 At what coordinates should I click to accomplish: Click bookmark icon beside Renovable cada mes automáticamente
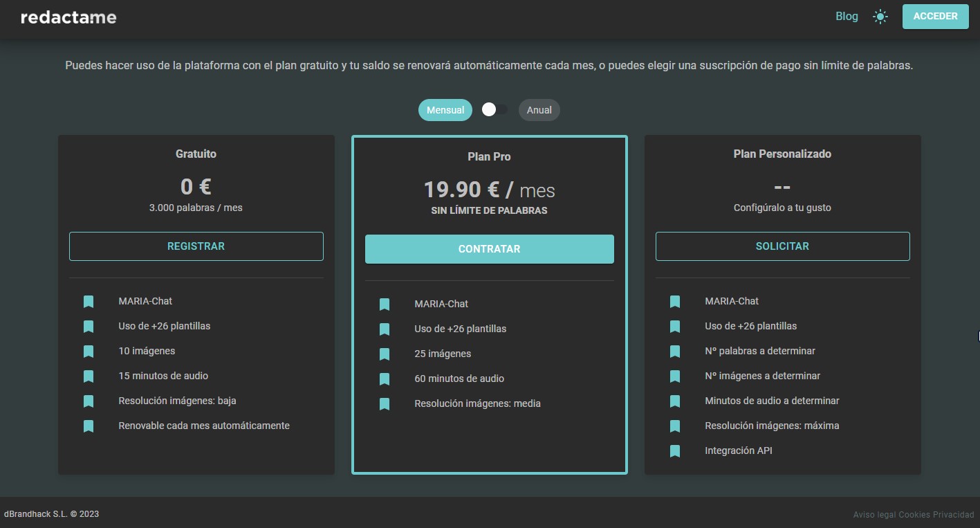(89, 426)
